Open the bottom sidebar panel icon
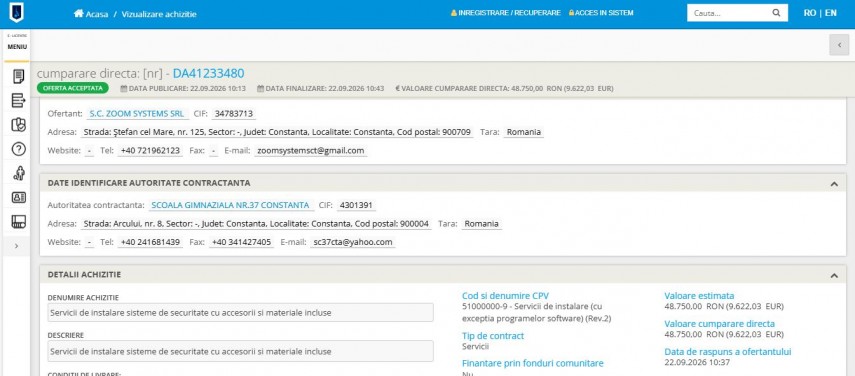 coord(19,221)
